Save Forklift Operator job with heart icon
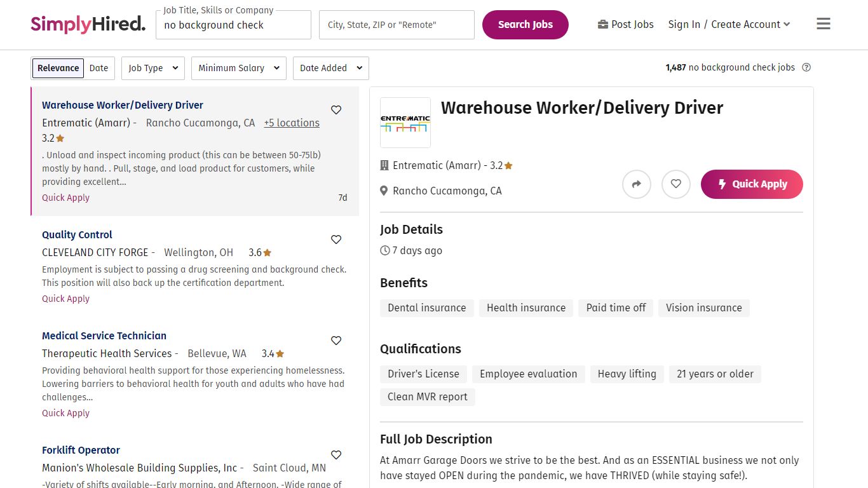 point(336,455)
